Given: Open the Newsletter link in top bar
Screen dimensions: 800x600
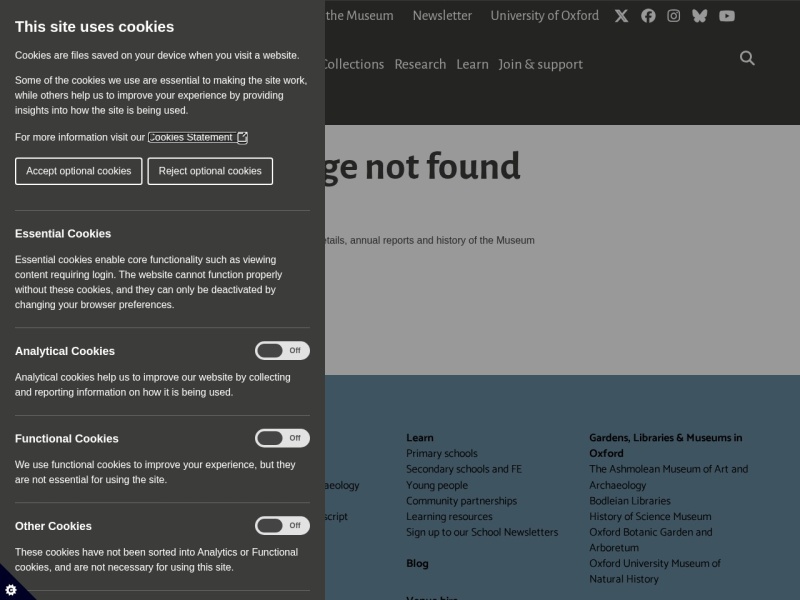Looking at the screenshot, I should (442, 16).
